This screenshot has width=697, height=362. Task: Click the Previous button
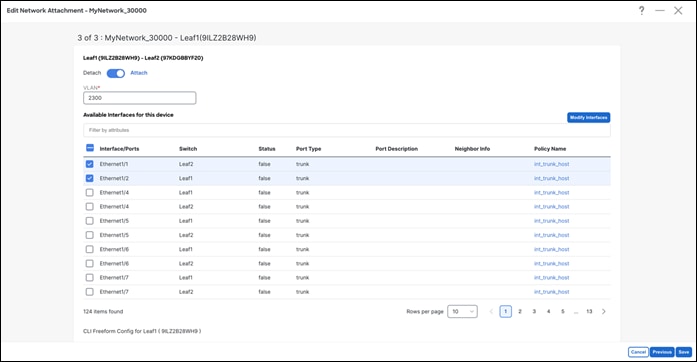tap(662, 352)
